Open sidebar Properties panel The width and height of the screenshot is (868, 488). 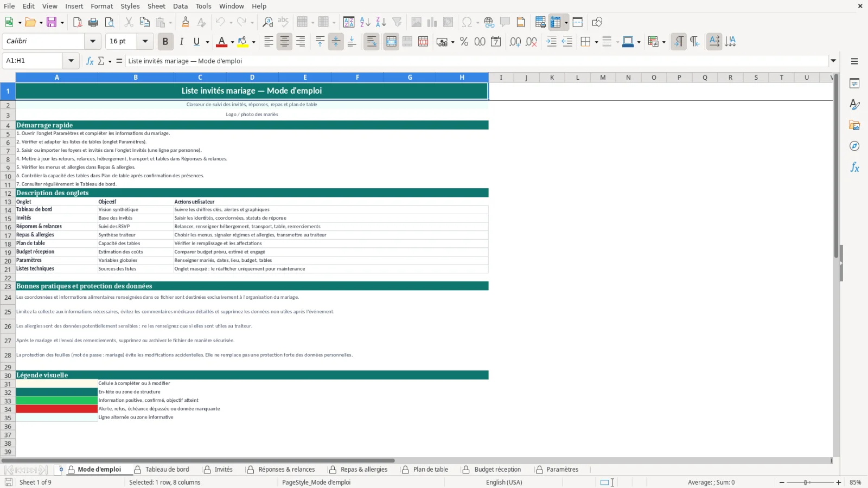(854, 84)
